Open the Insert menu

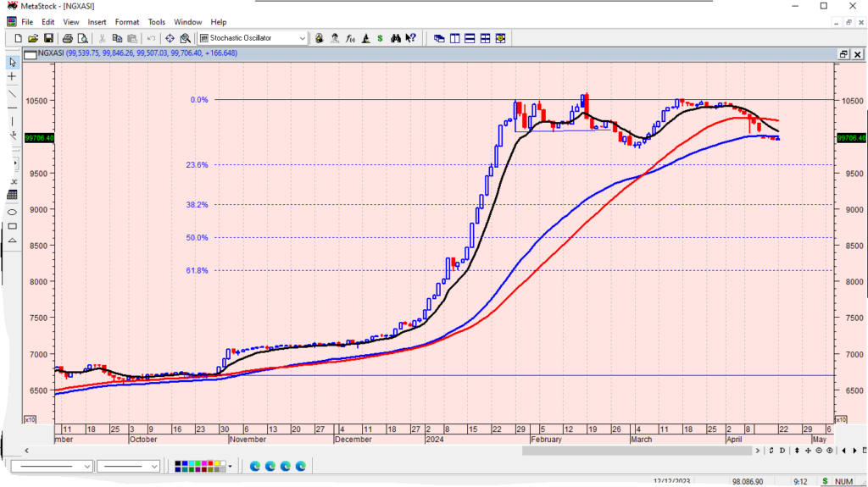(x=97, y=21)
